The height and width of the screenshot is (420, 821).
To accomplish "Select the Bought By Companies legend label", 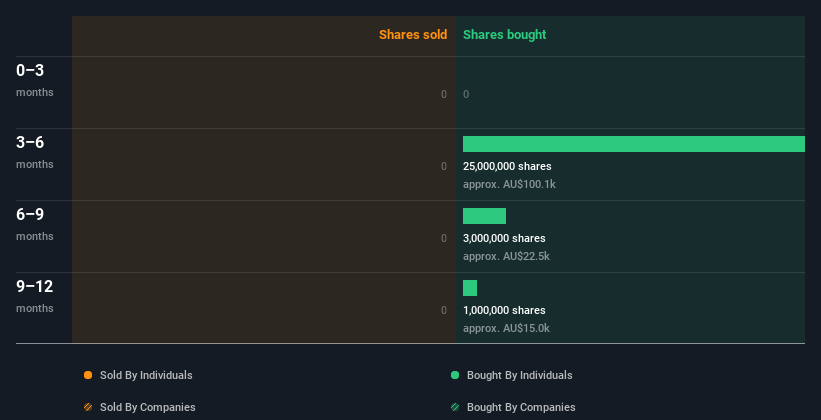I will [x=521, y=407].
